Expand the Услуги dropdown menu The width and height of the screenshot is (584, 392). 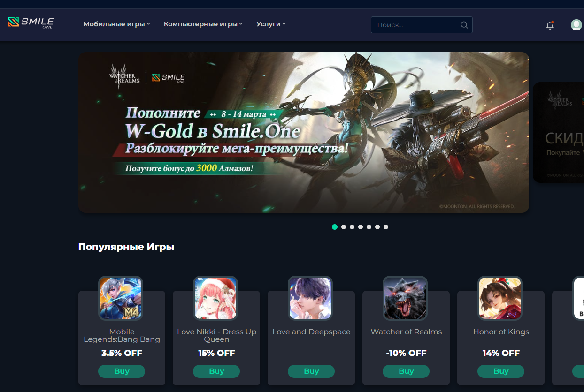point(271,24)
